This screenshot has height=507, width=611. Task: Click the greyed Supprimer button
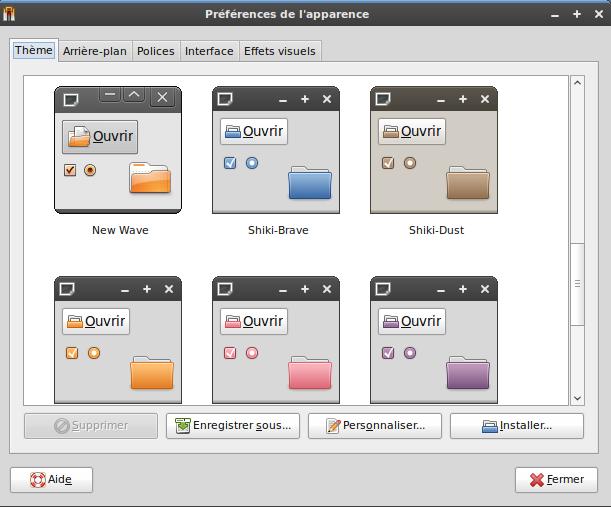[x=91, y=426]
